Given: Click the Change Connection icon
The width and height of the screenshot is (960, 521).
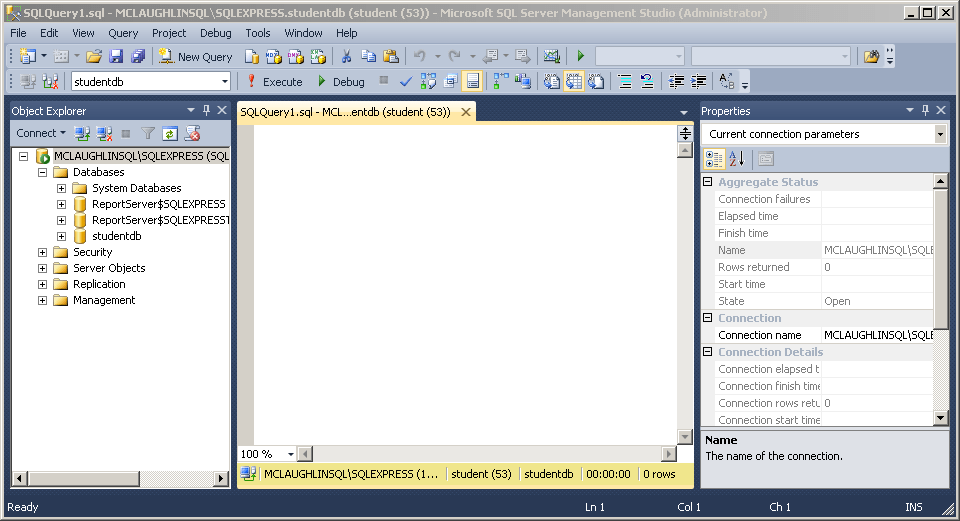Looking at the screenshot, I should point(50,81).
